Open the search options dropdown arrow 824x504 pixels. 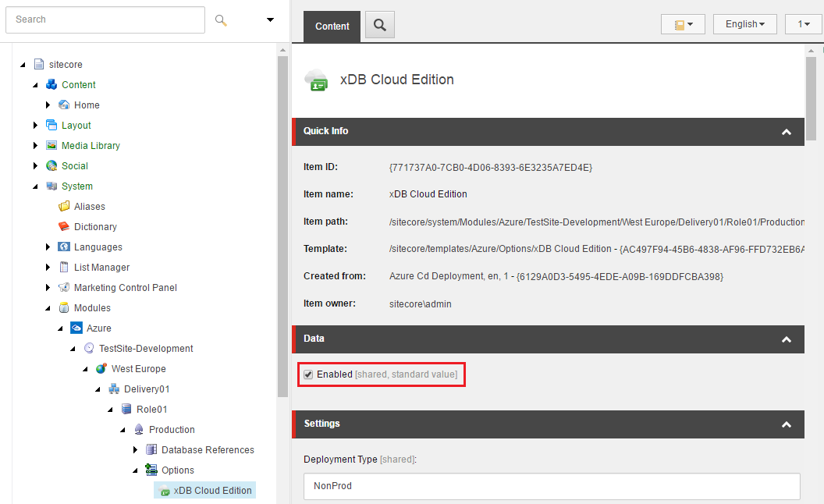[270, 20]
